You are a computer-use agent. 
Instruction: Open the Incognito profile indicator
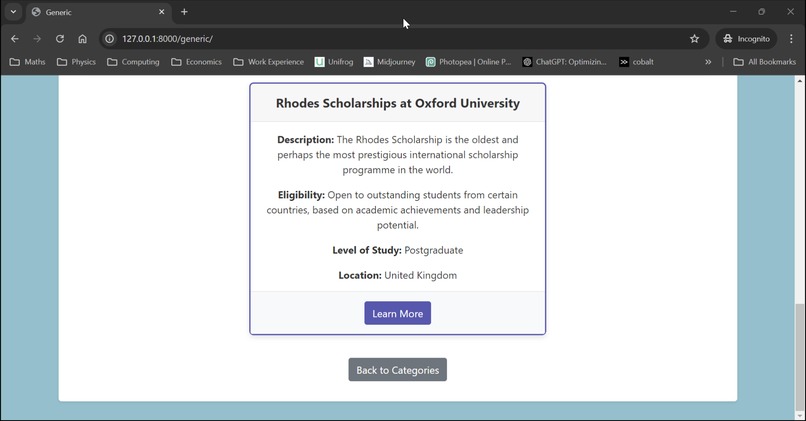746,39
